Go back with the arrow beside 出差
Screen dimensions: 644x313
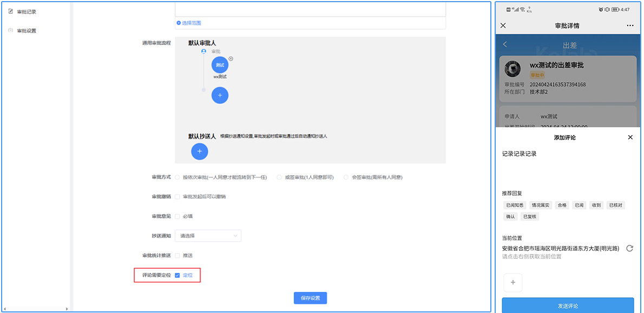(x=505, y=44)
